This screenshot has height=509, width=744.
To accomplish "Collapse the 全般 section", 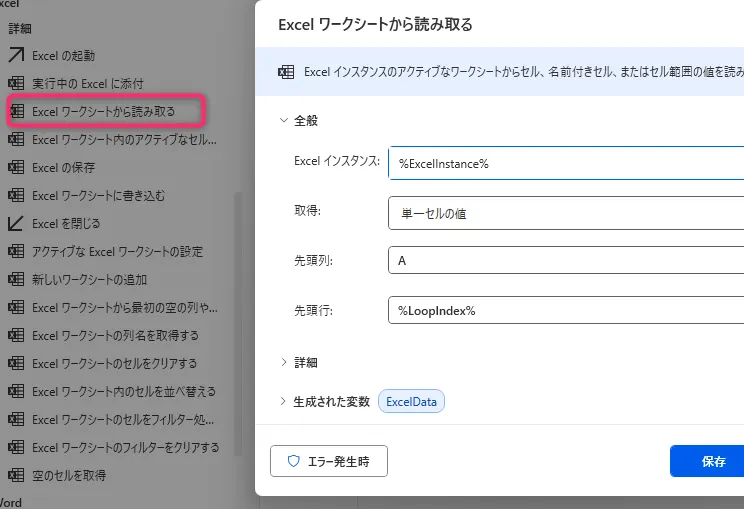I will 284,120.
